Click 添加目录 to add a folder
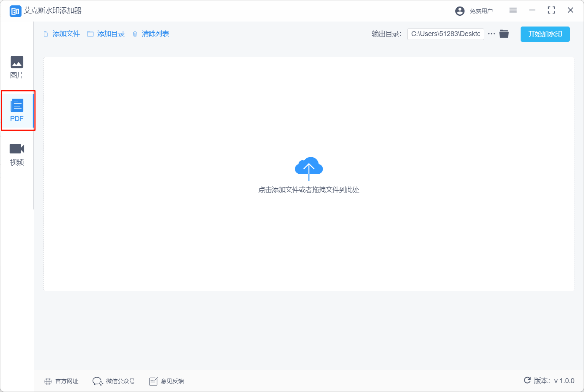The height and width of the screenshot is (392, 584). pos(106,34)
